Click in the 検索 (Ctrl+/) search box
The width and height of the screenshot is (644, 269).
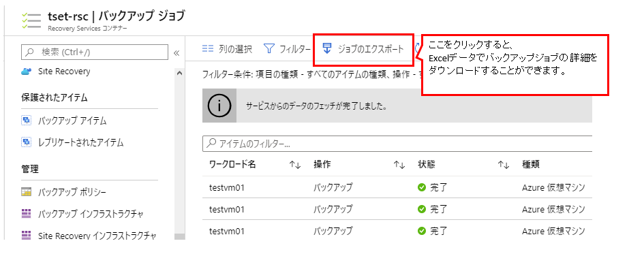tap(95, 52)
